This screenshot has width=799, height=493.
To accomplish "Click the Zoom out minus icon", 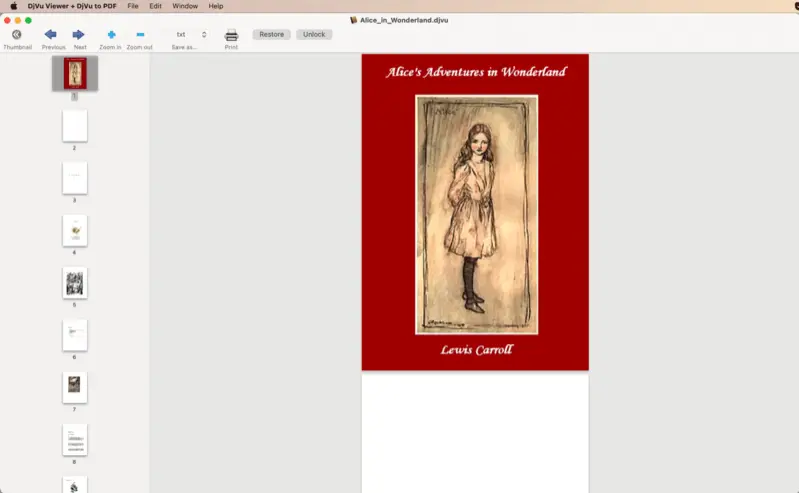I will coord(140,35).
